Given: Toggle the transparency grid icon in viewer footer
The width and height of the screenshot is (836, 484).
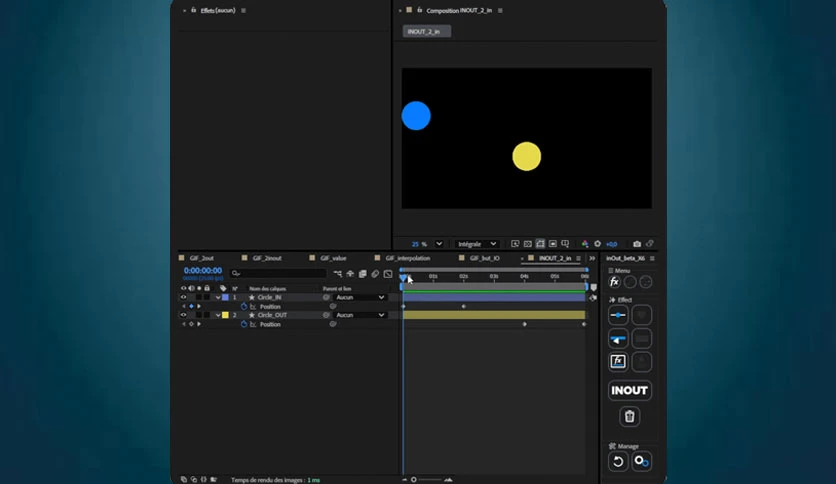Looking at the screenshot, I should tap(528, 244).
